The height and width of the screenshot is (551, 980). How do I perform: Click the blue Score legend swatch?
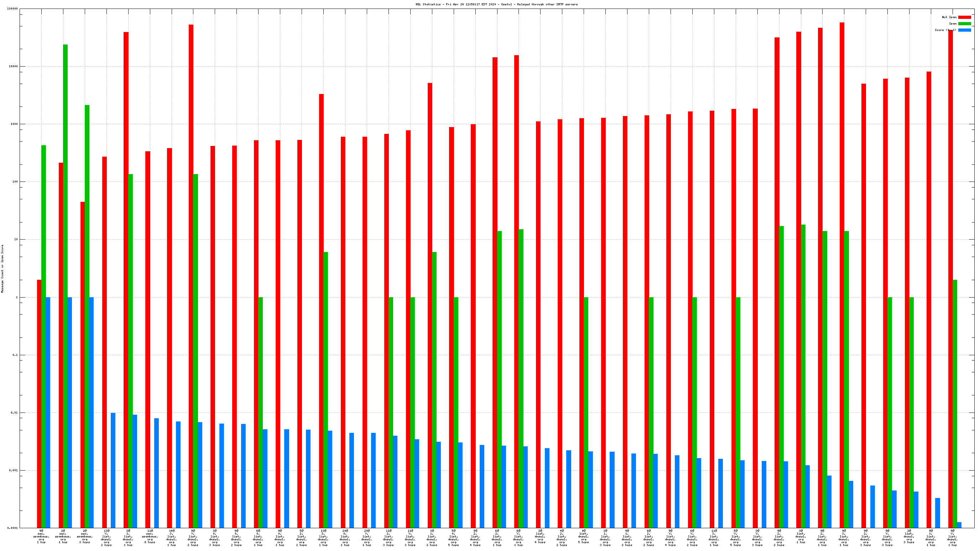click(x=964, y=30)
